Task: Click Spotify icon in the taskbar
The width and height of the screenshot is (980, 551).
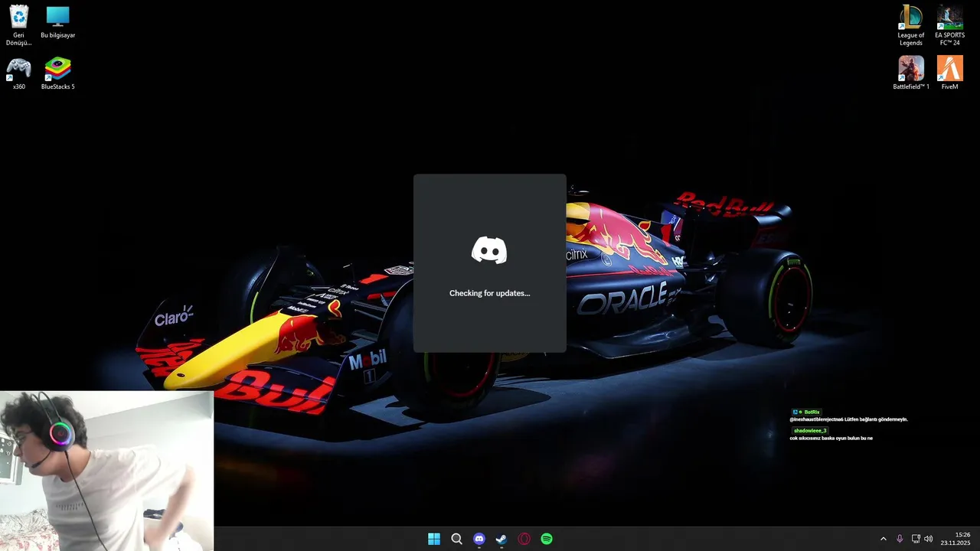Action: coord(547,539)
